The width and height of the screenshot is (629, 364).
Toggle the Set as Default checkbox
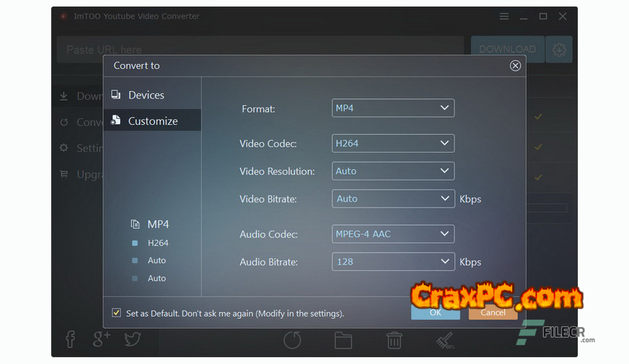pos(117,313)
